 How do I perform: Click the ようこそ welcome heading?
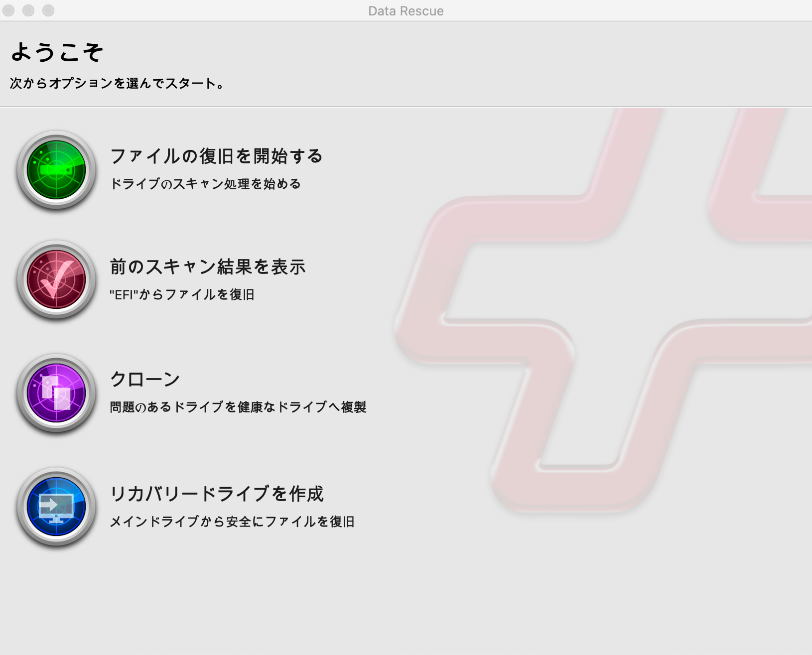tap(57, 52)
